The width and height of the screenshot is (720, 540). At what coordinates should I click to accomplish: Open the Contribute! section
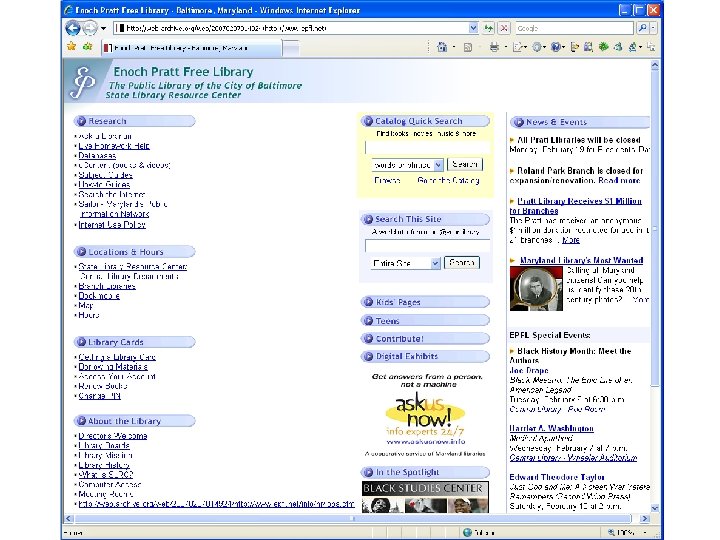click(x=425, y=338)
